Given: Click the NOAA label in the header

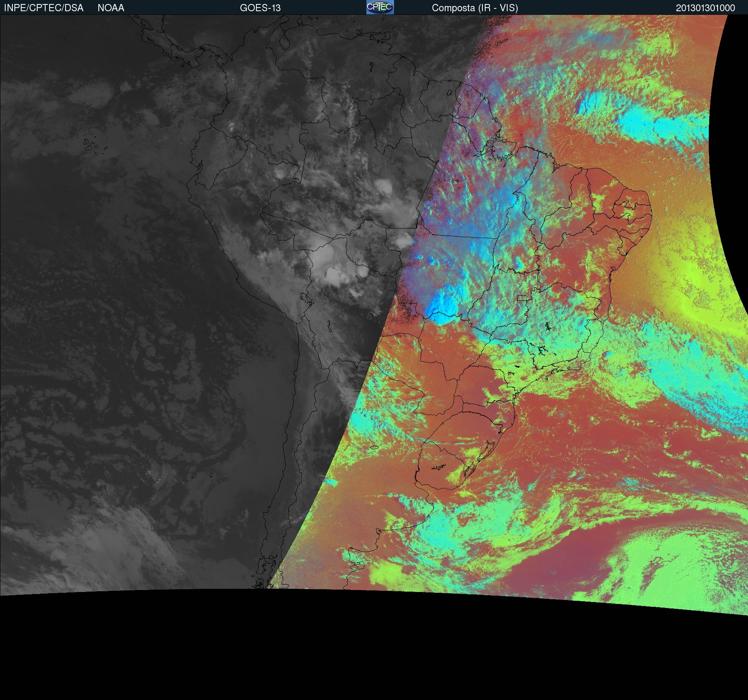Looking at the screenshot, I should [111, 8].
